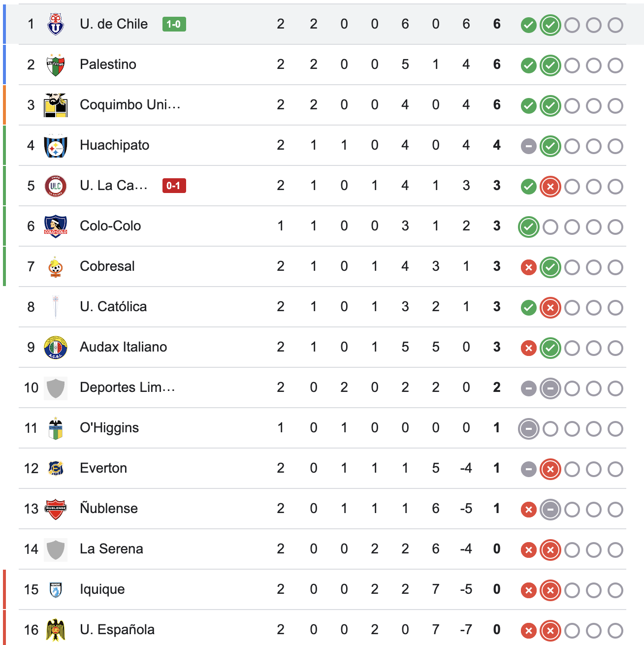
Task: Click the Palestino team badge
Action: [56, 64]
